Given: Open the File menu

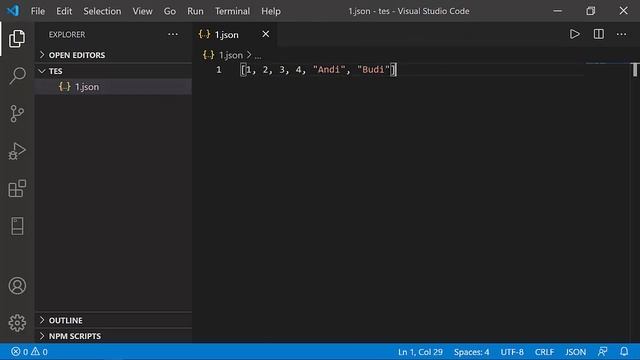Looking at the screenshot, I should point(38,11).
